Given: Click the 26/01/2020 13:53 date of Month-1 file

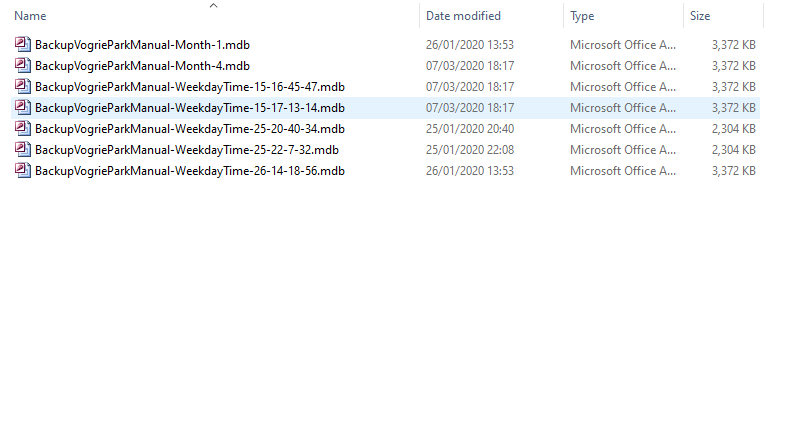Looking at the screenshot, I should point(470,44).
